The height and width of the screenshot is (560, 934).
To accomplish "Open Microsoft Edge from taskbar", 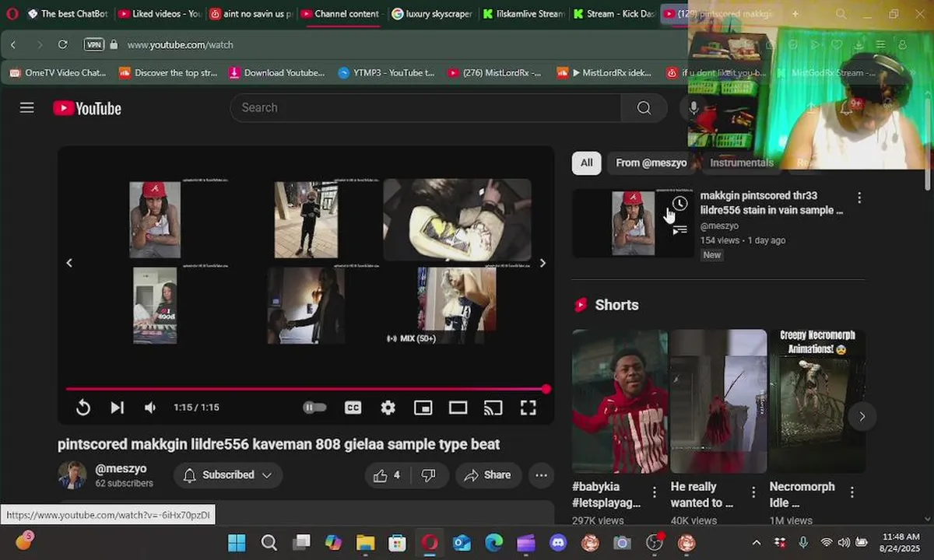I will pyautogui.click(x=494, y=543).
